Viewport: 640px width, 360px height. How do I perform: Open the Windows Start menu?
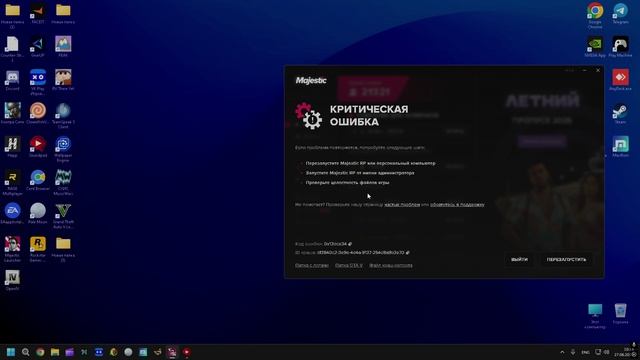point(11,352)
